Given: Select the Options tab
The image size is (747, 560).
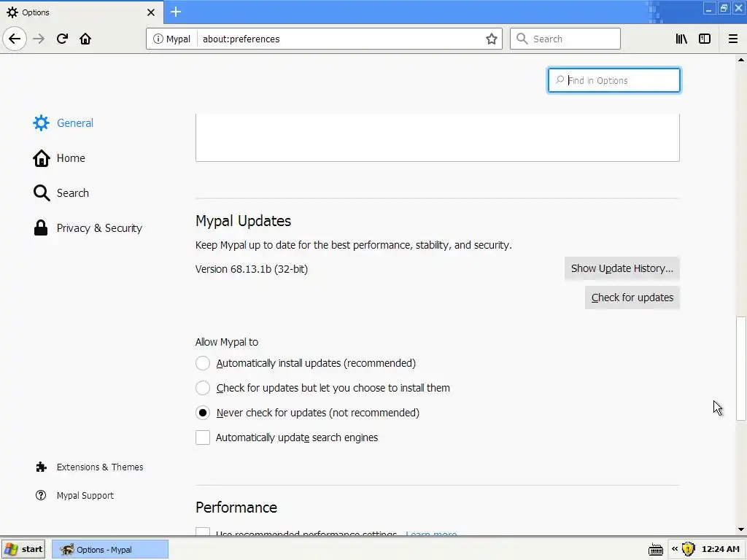Looking at the screenshot, I should (x=81, y=12).
